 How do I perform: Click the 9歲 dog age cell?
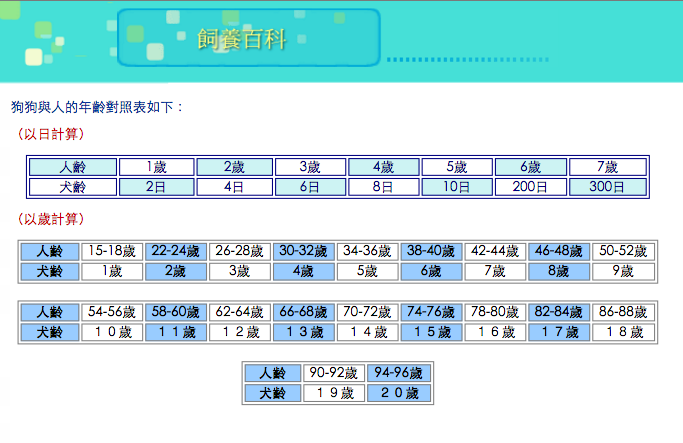pyautogui.click(x=623, y=271)
